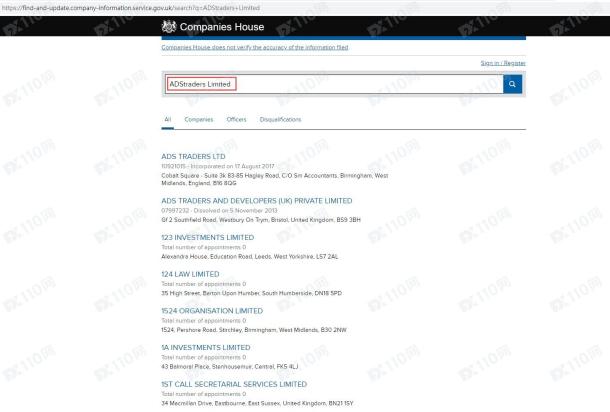
Task: Select the 'Incorporated on 17 August 2017' text
Action: 232,166
